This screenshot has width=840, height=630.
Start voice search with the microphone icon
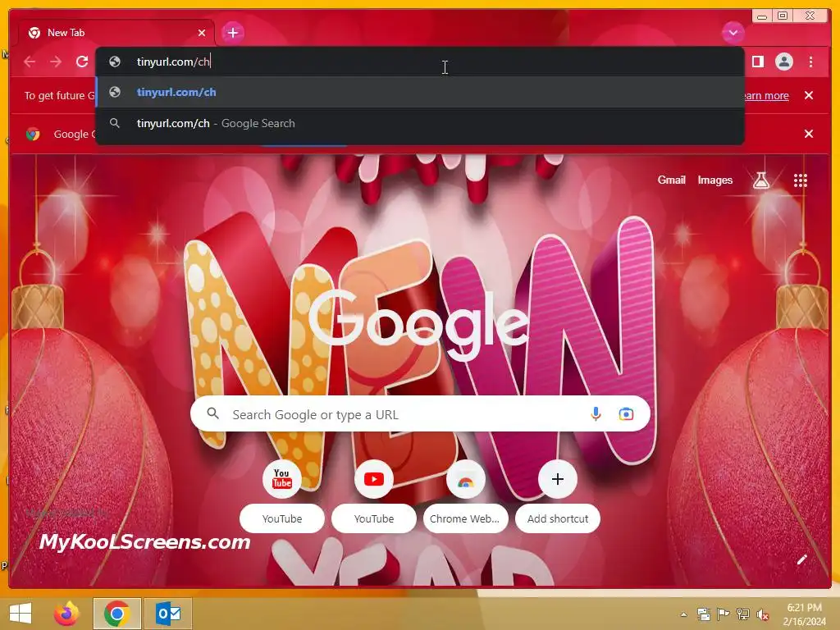click(x=596, y=413)
